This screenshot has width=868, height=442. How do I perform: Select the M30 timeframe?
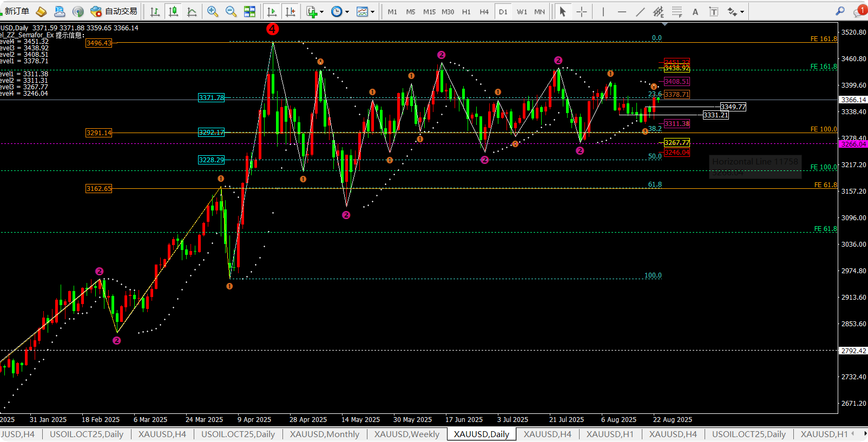pyautogui.click(x=448, y=11)
